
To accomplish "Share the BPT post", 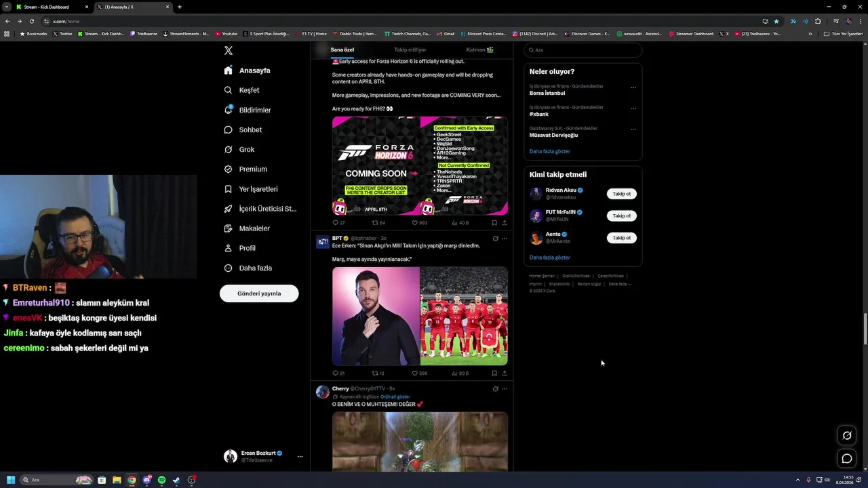I will (505, 373).
